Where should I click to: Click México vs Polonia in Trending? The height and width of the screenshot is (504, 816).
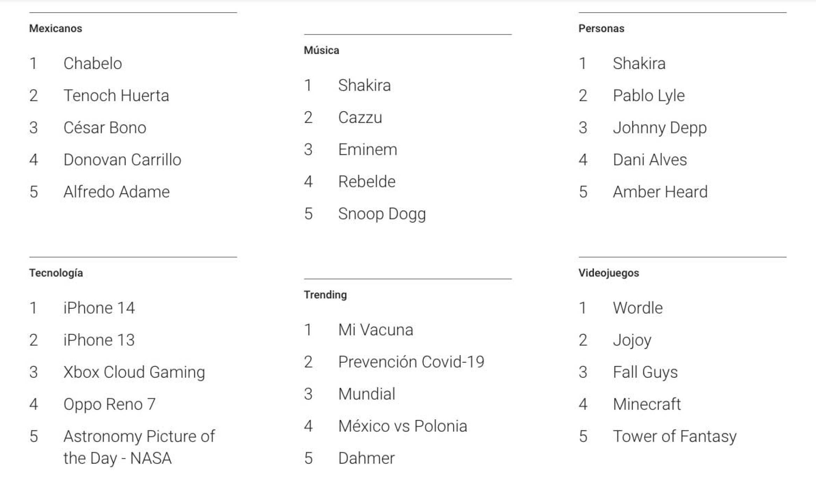pos(402,426)
